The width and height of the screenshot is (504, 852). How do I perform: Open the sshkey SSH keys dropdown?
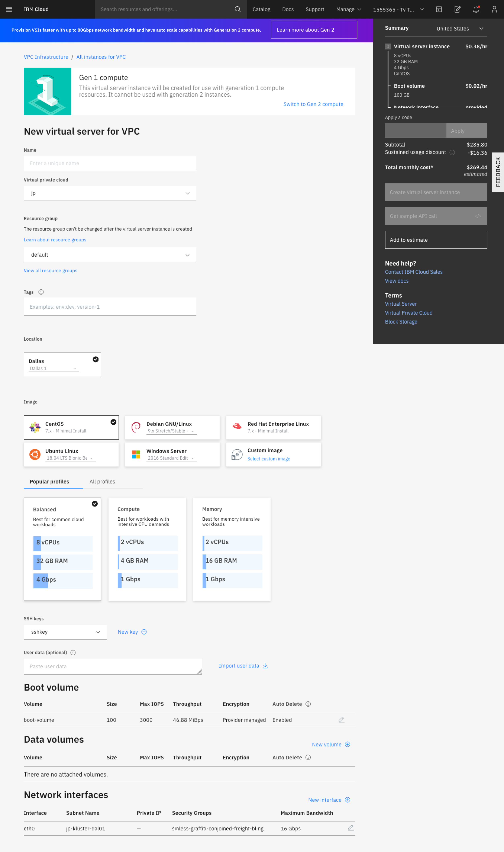65,632
